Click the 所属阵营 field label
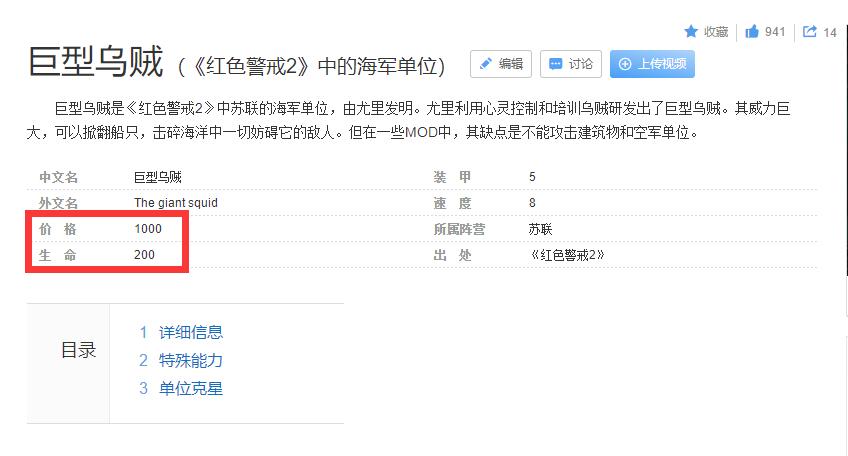The height and width of the screenshot is (456, 848). point(459,229)
